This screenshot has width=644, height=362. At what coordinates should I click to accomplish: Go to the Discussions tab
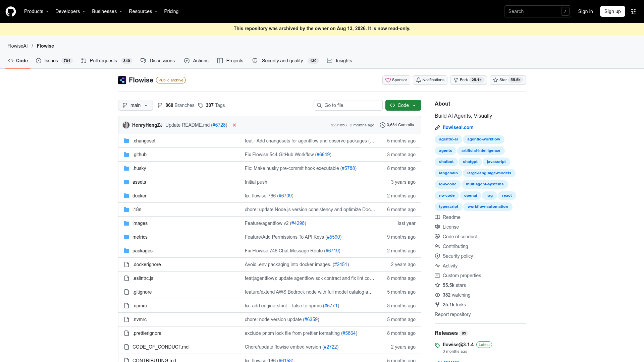(158, 61)
